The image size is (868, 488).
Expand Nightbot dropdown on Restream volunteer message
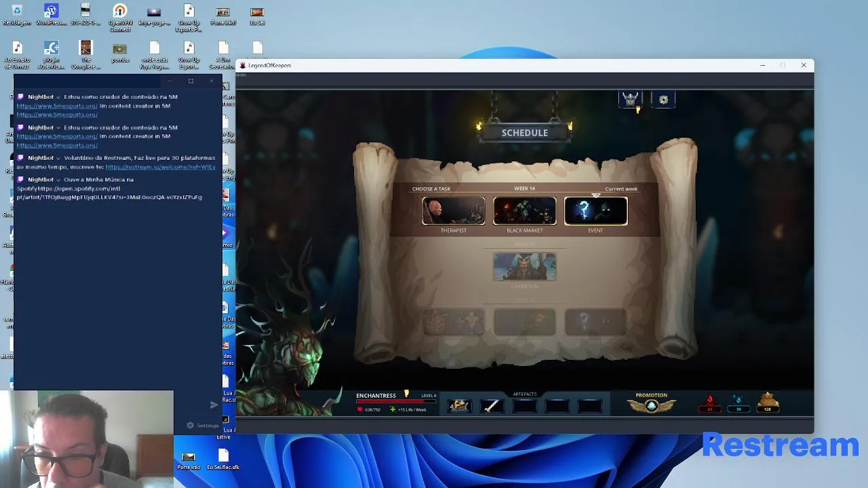click(58, 158)
